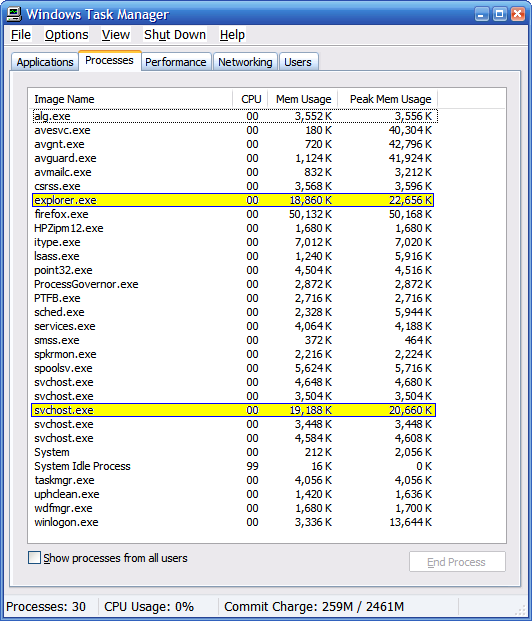Maximize the Task Manager window
The image size is (532, 621).
coord(500,15)
